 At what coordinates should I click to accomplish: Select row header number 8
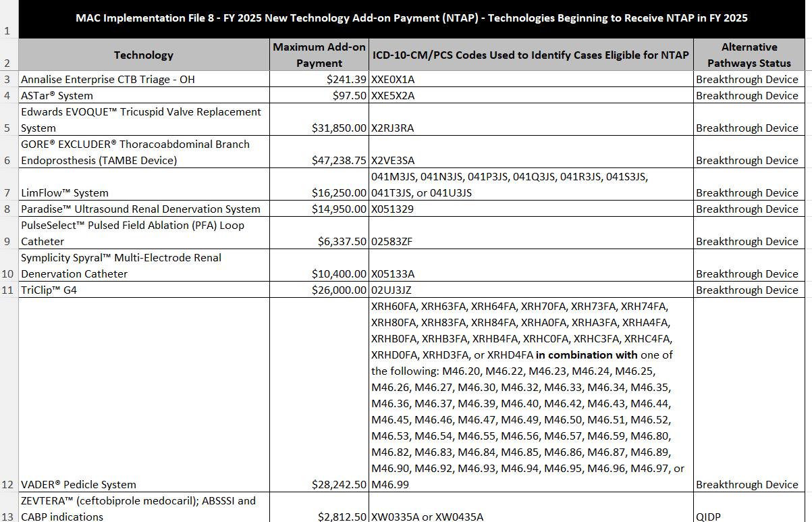point(9,209)
